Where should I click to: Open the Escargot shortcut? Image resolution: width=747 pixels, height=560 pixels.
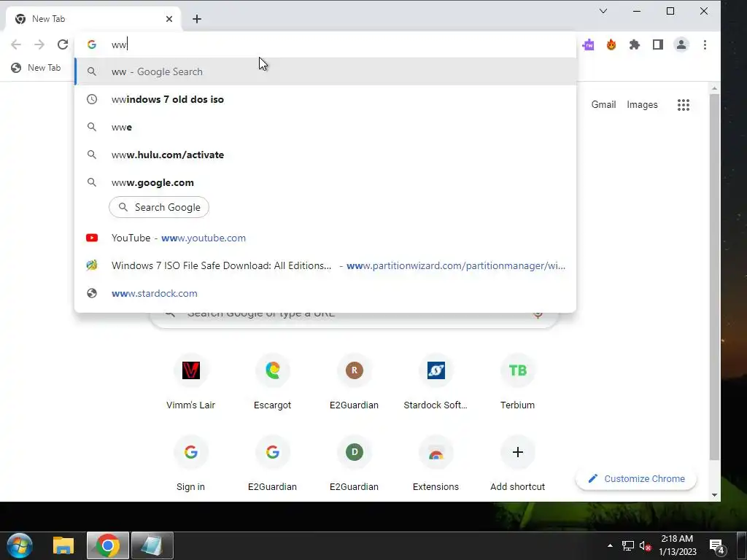click(x=273, y=382)
